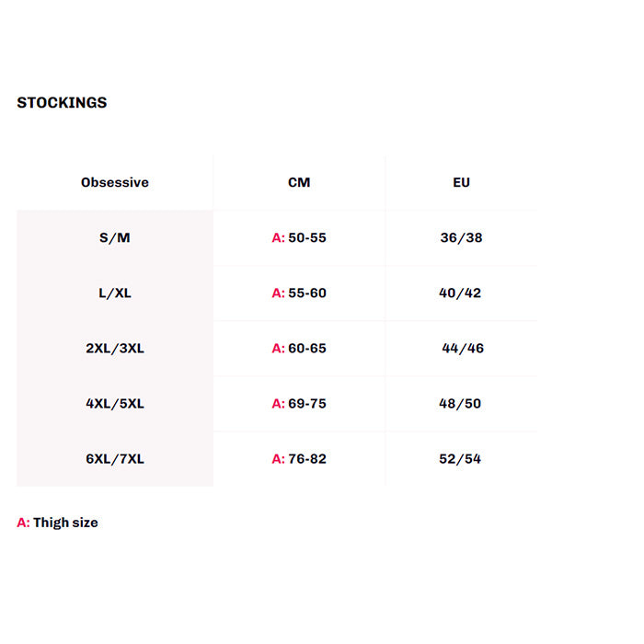
Task: Click the 6XL/7XL size label
Action: pos(115,458)
